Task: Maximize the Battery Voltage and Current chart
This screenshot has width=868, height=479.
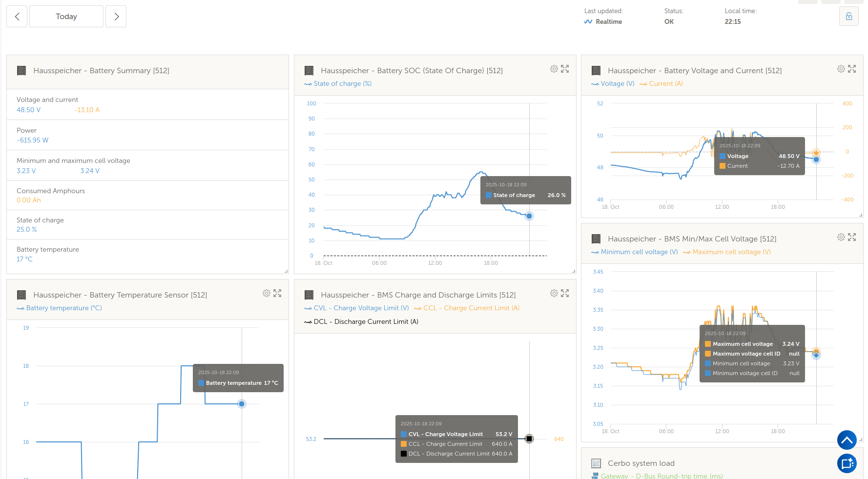Action: point(852,69)
